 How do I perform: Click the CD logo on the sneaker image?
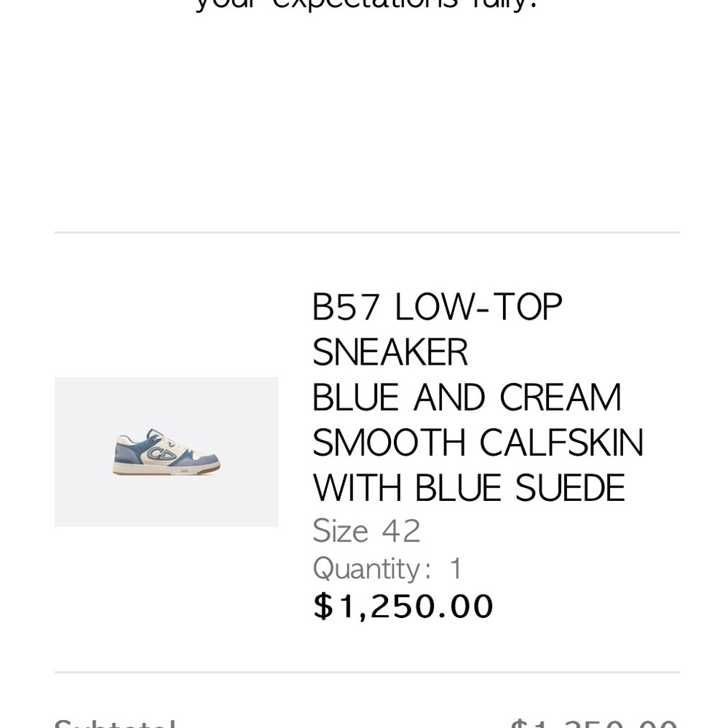click(x=162, y=454)
